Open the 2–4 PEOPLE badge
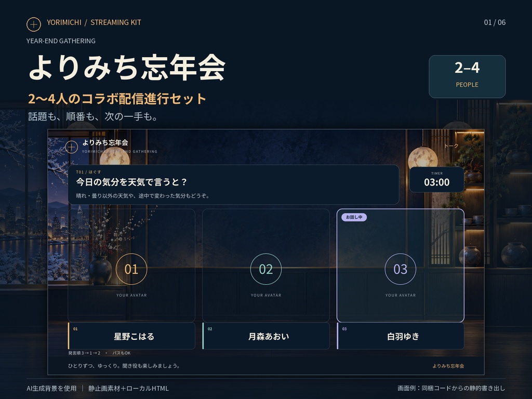The image size is (532, 399). click(467, 77)
